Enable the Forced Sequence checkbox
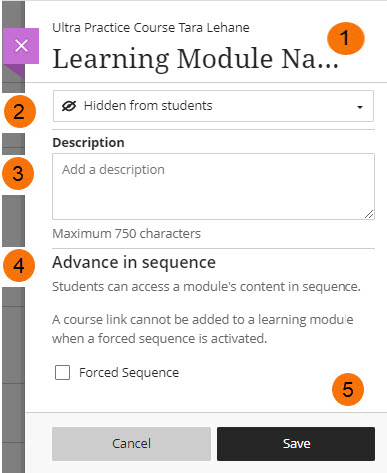Viewport: 387px width, 473px height. click(62, 372)
